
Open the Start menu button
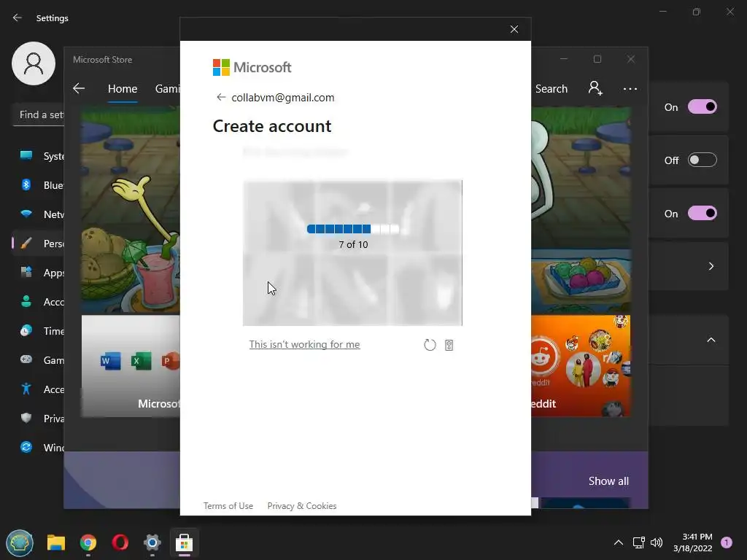[x=20, y=542]
